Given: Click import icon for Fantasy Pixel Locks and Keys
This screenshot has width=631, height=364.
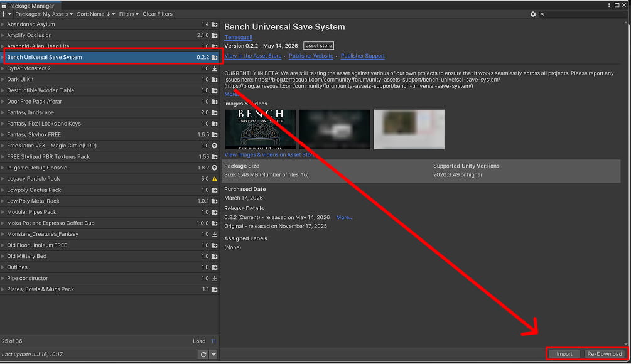Looking at the screenshot, I should click(x=215, y=124).
